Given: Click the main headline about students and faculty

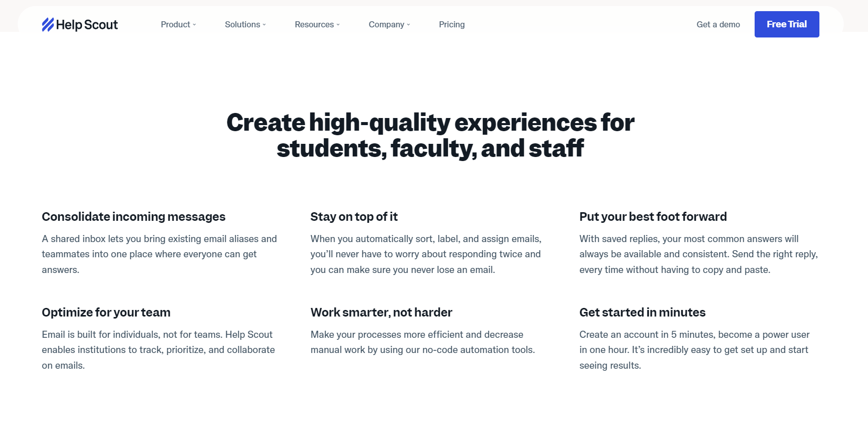Looking at the screenshot, I should [x=430, y=135].
